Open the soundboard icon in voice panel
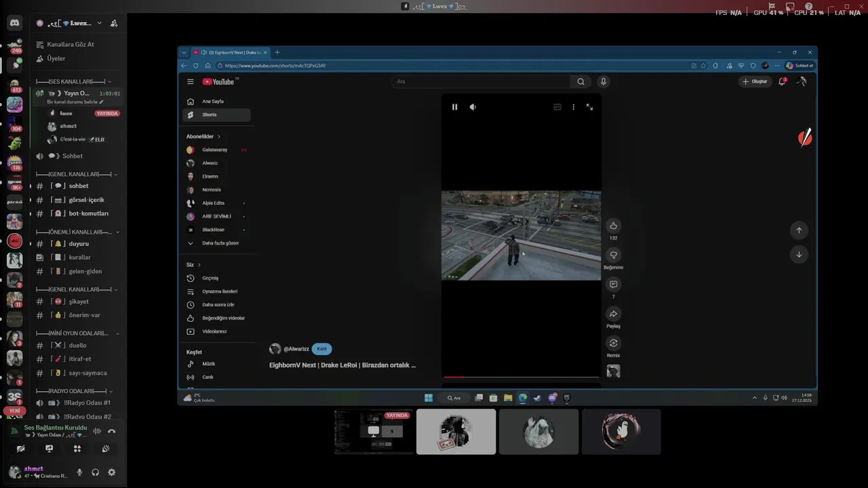This screenshot has height=488, width=868. tap(106, 449)
